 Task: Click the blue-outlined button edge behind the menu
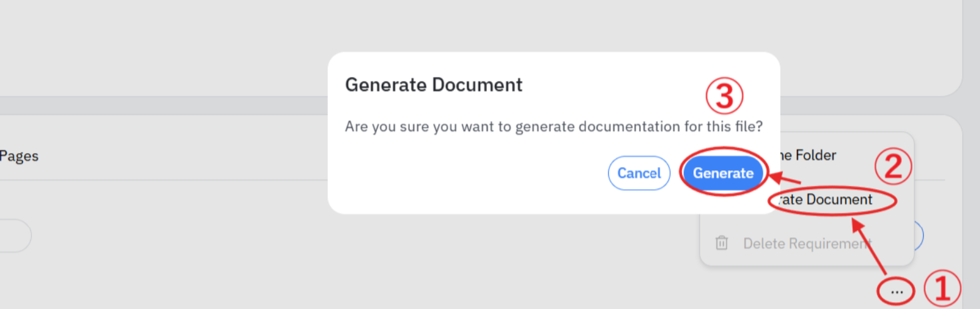click(x=920, y=235)
